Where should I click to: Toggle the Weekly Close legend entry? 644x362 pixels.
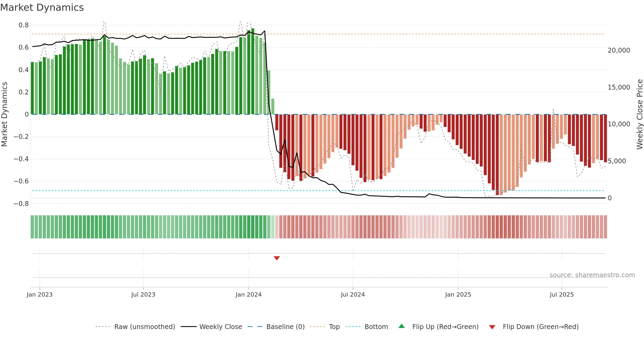coord(211,327)
